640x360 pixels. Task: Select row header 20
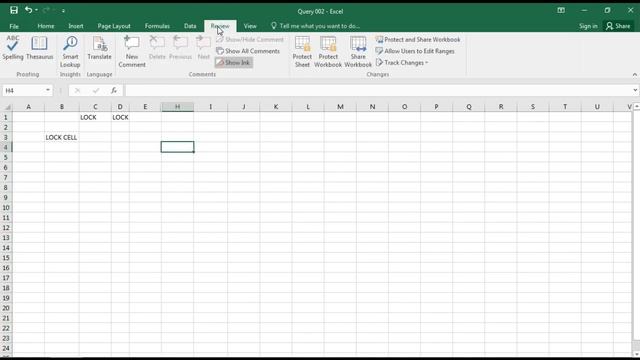[x=6, y=308]
